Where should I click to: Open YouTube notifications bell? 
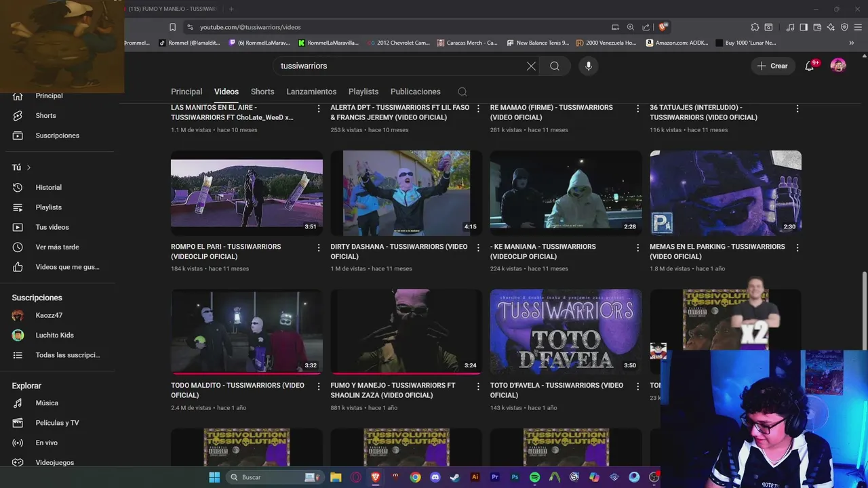pyautogui.click(x=809, y=66)
